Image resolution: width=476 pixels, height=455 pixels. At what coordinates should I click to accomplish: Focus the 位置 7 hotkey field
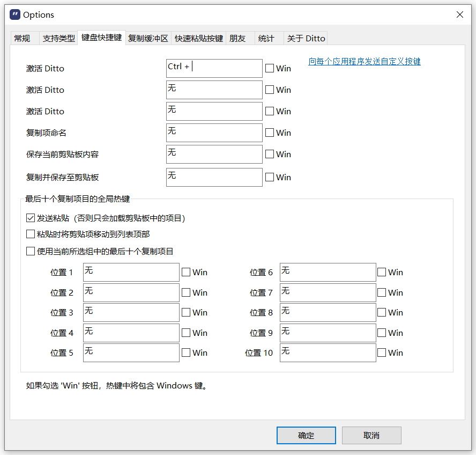click(x=328, y=293)
